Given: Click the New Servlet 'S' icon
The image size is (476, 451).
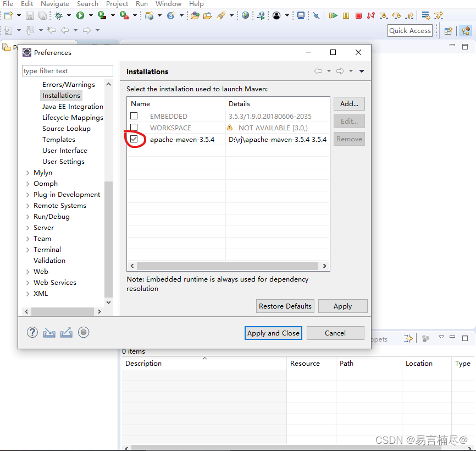Looking at the screenshot, I should (x=171, y=15).
